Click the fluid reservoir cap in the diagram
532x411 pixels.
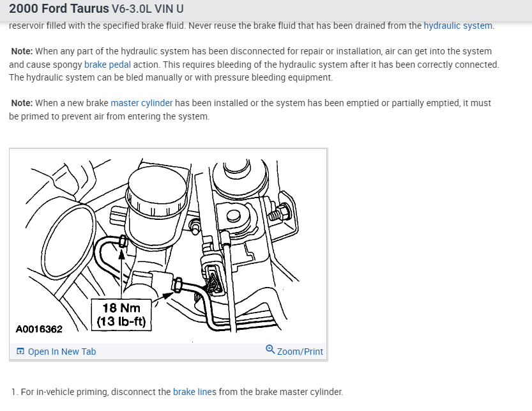pos(156,192)
